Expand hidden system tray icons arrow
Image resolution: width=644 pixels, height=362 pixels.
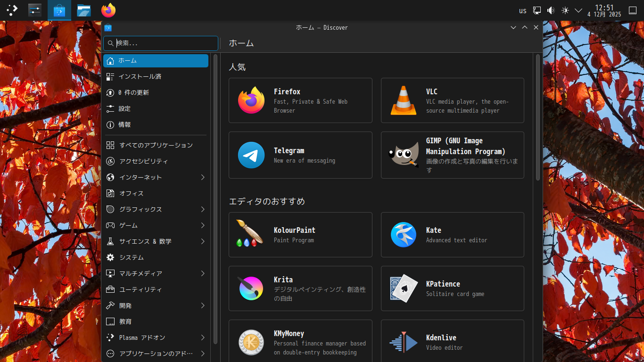[578, 10]
